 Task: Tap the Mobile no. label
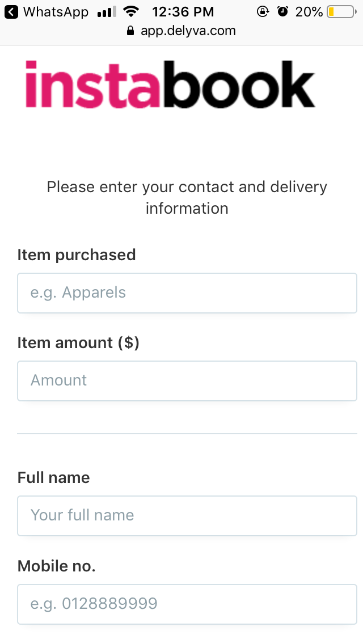56,566
